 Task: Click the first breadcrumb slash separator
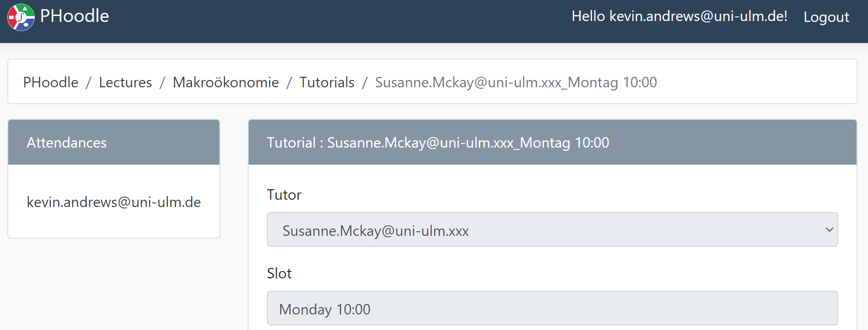point(89,83)
